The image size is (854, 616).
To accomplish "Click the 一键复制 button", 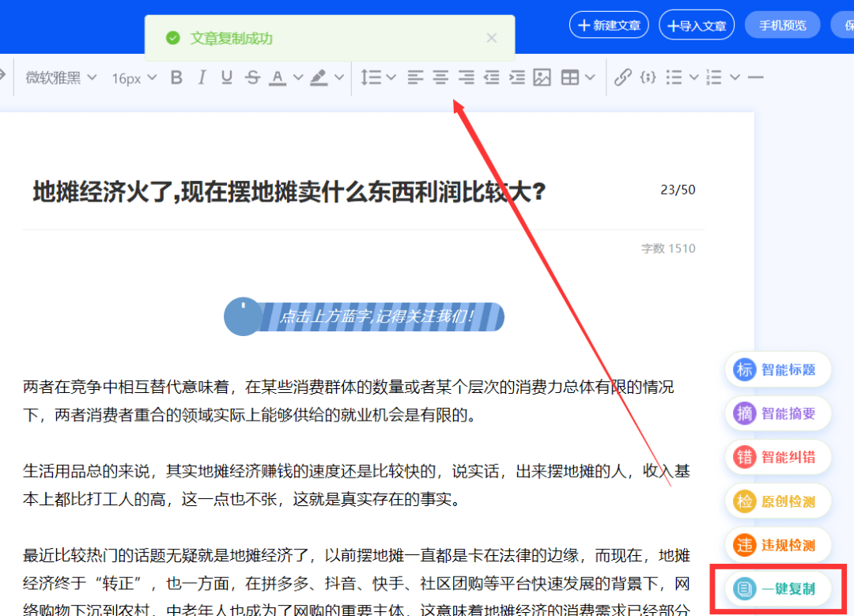I will click(778, 589).
